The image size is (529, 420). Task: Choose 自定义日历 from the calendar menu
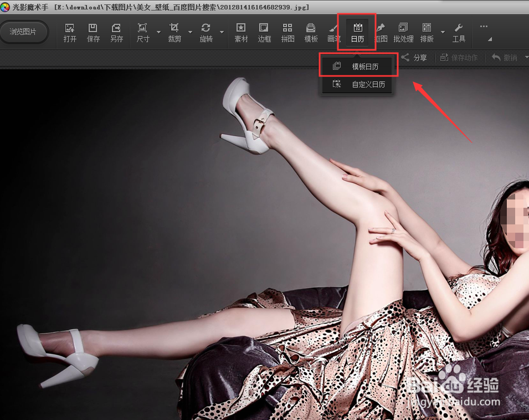click(x=358, y=84)
